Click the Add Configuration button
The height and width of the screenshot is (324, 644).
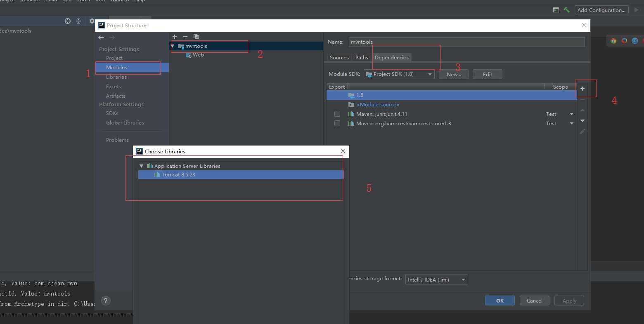pos(601,10)
